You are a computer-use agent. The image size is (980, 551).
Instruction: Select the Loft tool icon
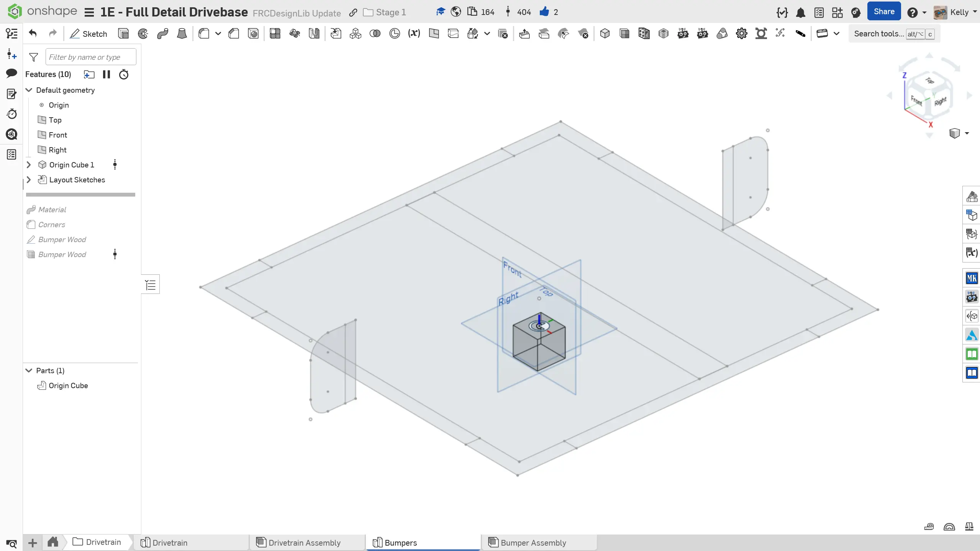click(x=182, y=34)
